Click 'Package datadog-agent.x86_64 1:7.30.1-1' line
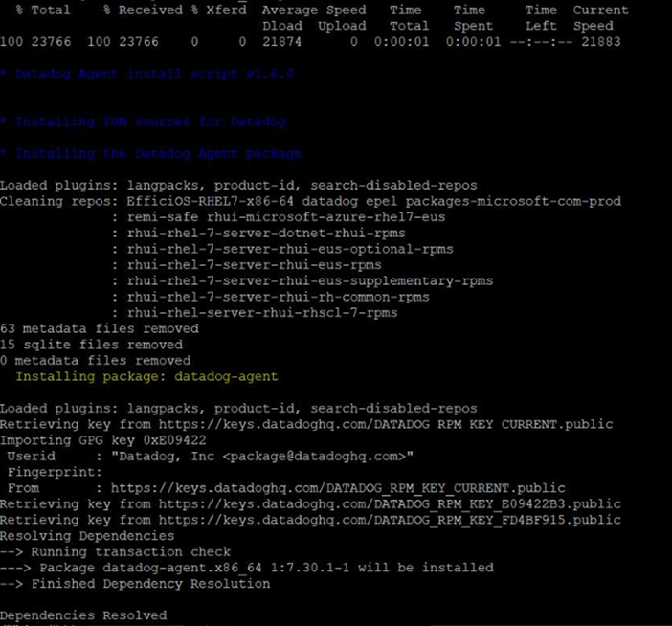This screenshot has height=626, width=672. click(247, 568)
